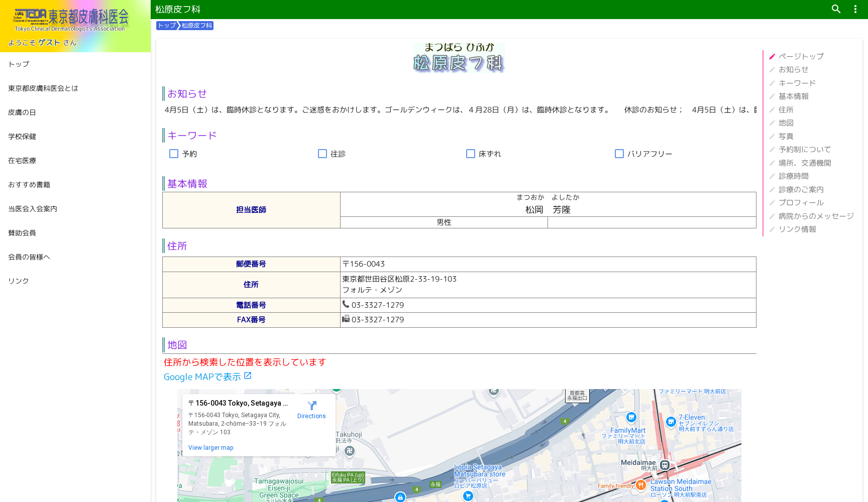
Task: Open 当医会入会案内 in sidebar
Action: point(75,209)
